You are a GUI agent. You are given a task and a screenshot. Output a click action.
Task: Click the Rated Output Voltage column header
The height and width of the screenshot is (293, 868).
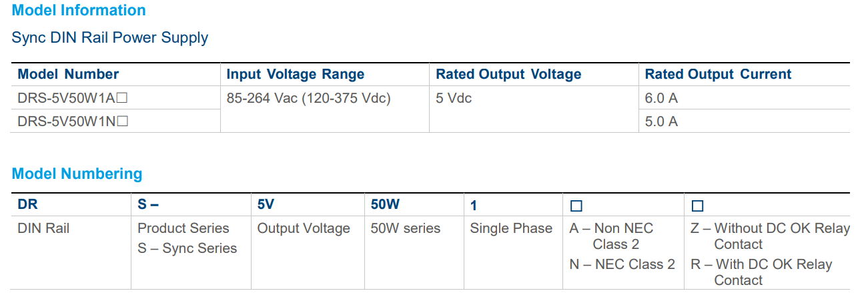click(x=508, y=74)
